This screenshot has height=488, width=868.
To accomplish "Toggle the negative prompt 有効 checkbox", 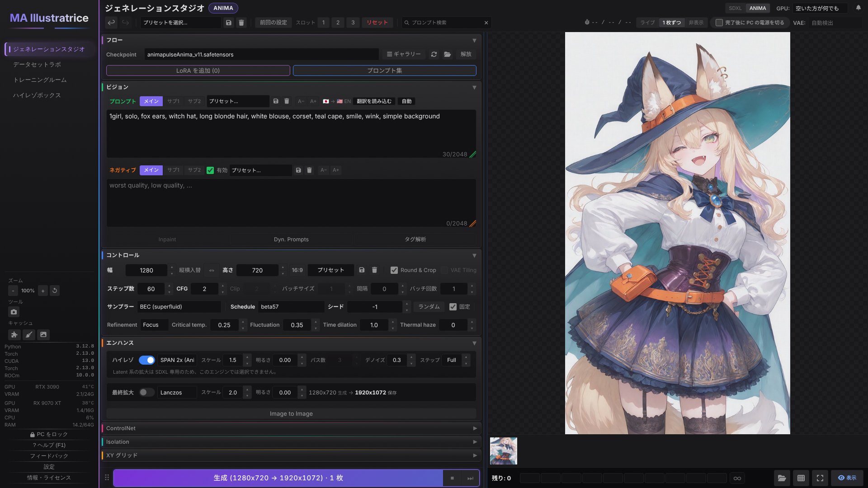I will [x=210, y=170].
